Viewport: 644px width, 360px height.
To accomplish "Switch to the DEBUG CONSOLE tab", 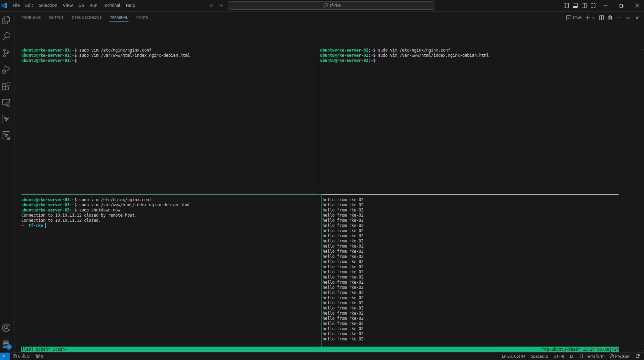I will point(87,18).
